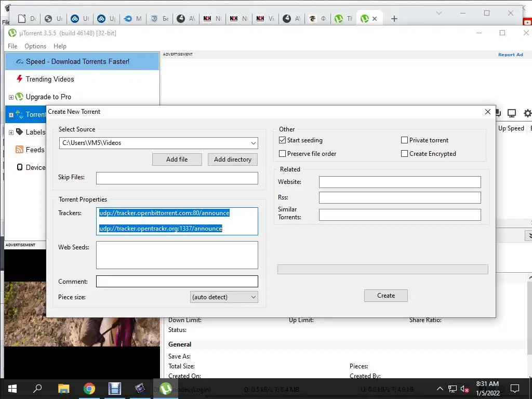Open the File menu
The image size is (532, 399).
point(12,46)
